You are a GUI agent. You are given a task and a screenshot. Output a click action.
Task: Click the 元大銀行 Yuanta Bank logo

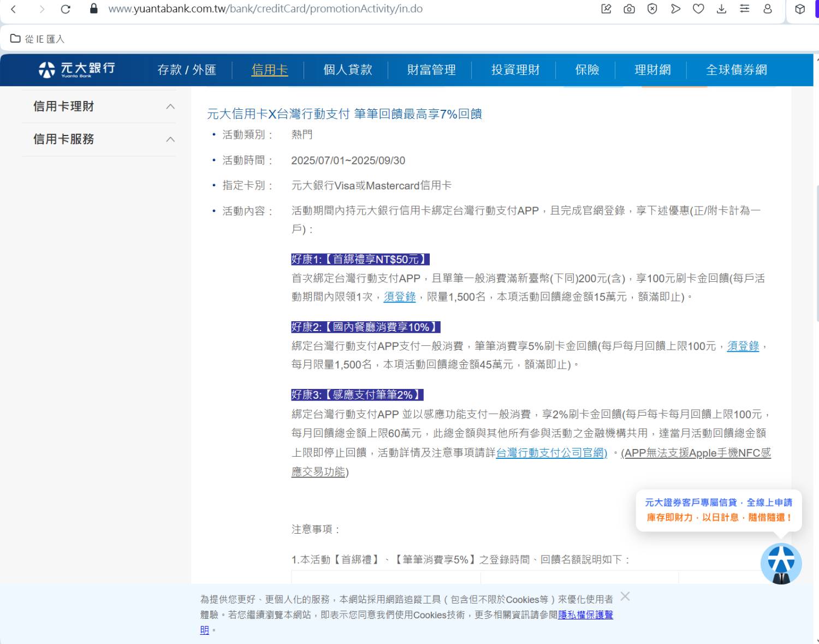click(77, 69)
